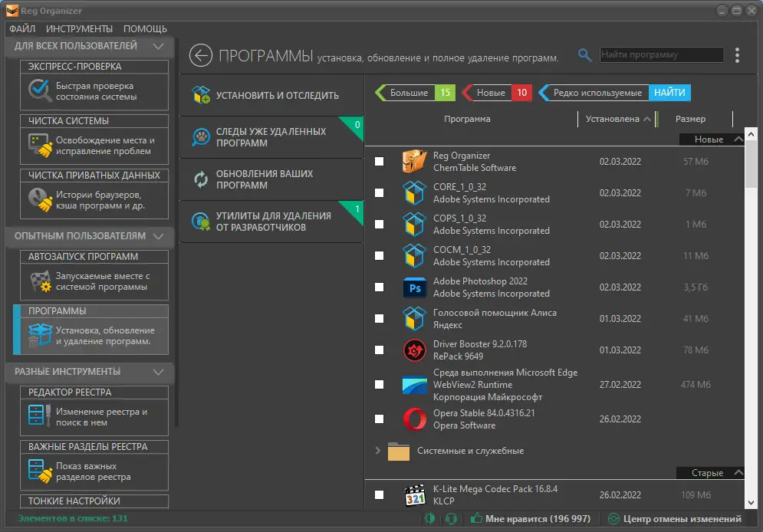
Task: Click the Adobe Photoshop 2022 Ps icon
Action: pyautogui.click(x=415, y=287)
